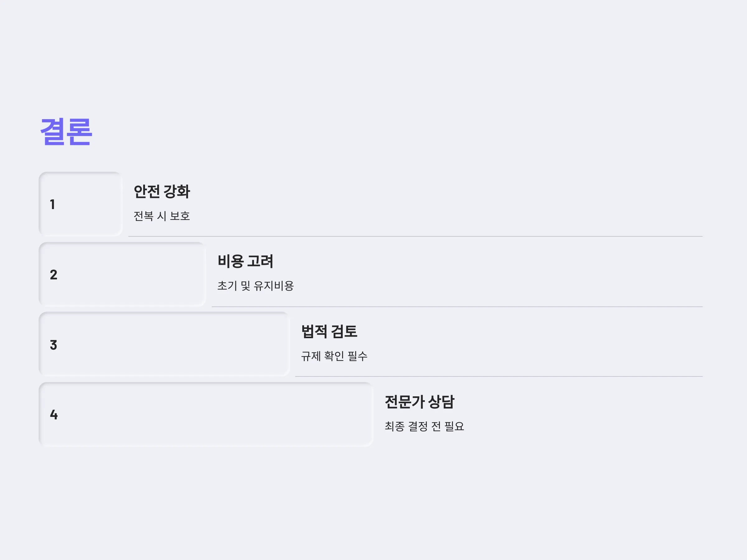
Task: Click the 초기 및 유지비용 text
Action: point(255,286)
